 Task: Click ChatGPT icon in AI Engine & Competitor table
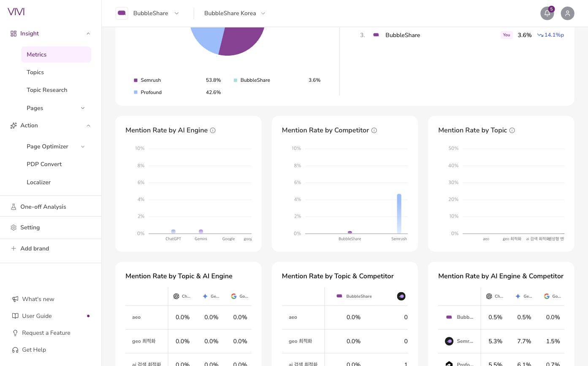tap(489, 296)
